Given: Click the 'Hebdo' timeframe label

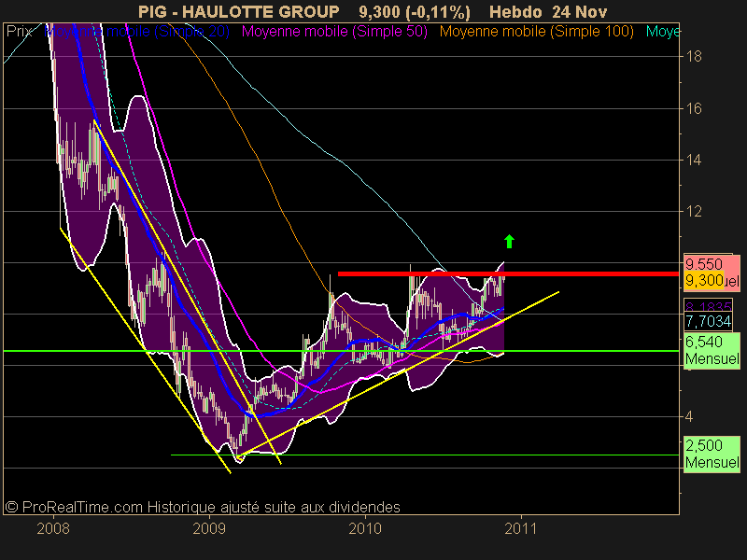Looking at the screenshot, I should click(x=516, y=11).
